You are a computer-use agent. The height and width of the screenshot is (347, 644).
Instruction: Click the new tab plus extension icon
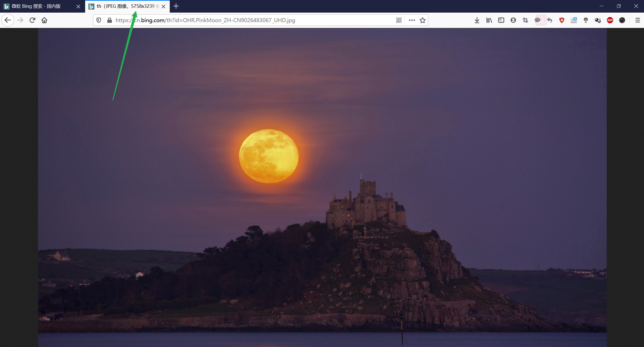point(574,20)
